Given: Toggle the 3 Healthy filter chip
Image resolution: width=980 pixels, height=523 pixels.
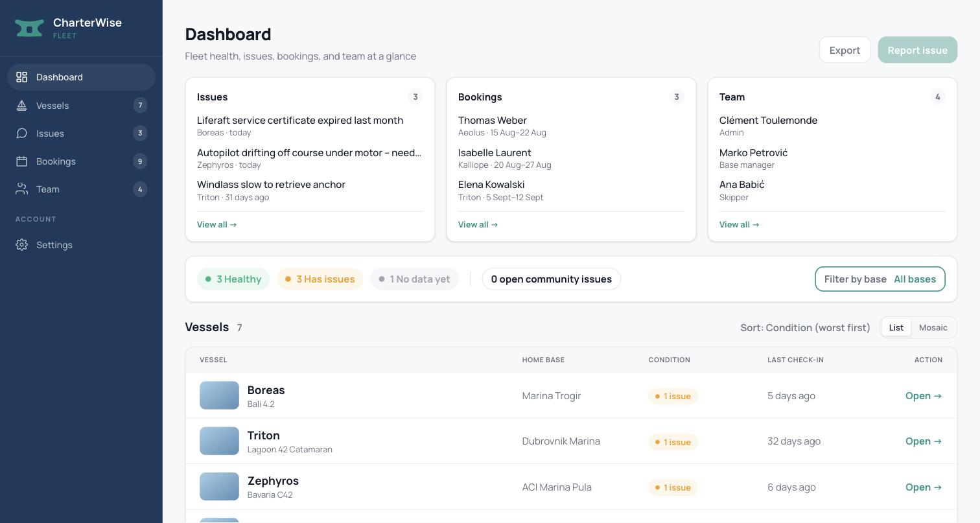Looking at the screenshot, I should pyautogui.click(x=233, y=279).
